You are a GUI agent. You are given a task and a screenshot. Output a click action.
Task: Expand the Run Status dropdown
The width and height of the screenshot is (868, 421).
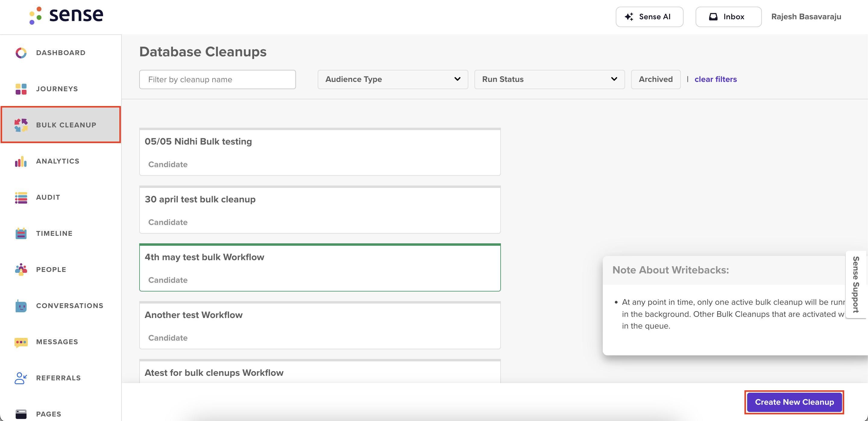[x=549, y=80]
